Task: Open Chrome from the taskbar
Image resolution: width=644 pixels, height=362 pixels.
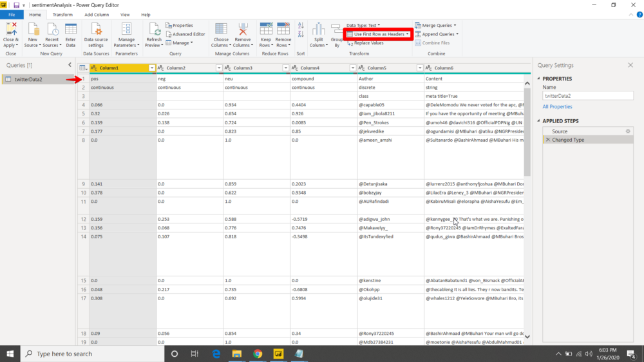Action: [x=258, y=354]
